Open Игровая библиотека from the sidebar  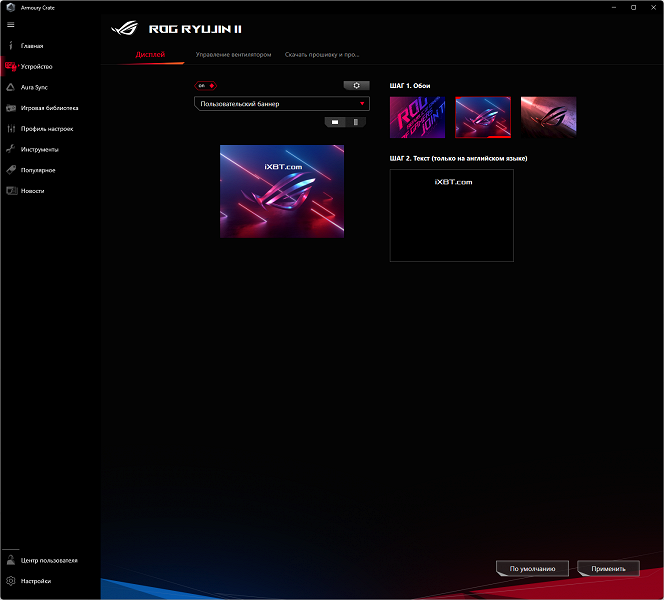(x=49, y=108)
